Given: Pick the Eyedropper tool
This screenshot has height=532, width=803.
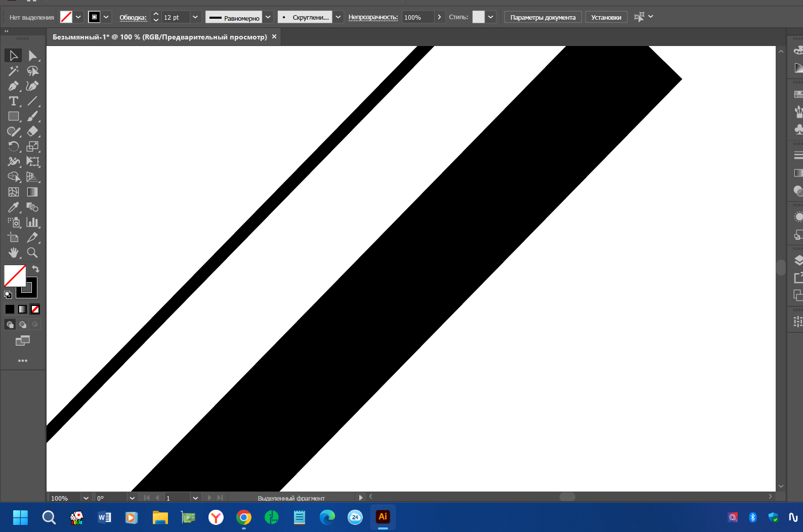Looking at the screenshot, I should click(x=13, y=207).
